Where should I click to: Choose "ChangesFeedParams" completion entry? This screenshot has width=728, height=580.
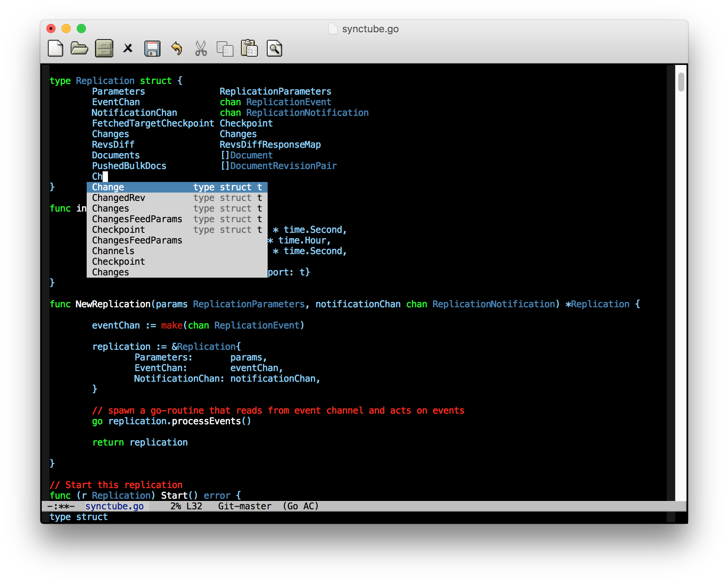coord(137,219)
